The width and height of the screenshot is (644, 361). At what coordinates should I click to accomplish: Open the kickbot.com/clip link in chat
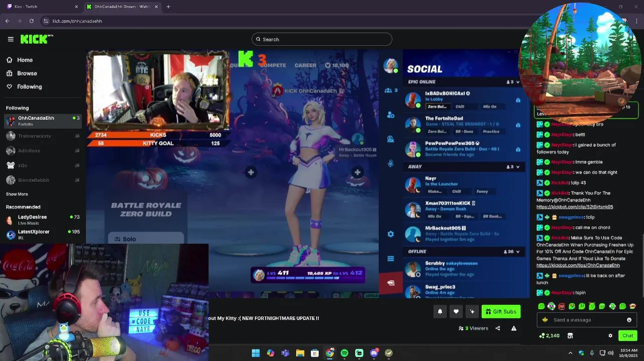click(x=575, y=207)
